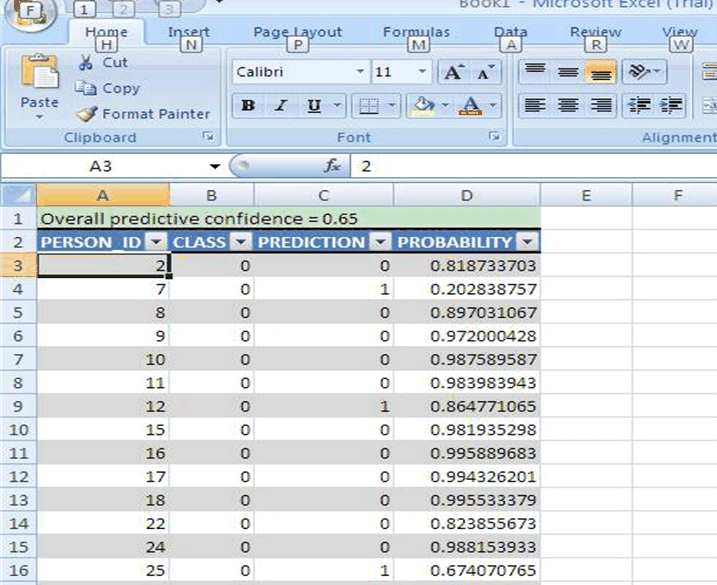Screen dimensions: 717x585
Task: Select the Format Painter brush
Action: click(x=87, y=114)
